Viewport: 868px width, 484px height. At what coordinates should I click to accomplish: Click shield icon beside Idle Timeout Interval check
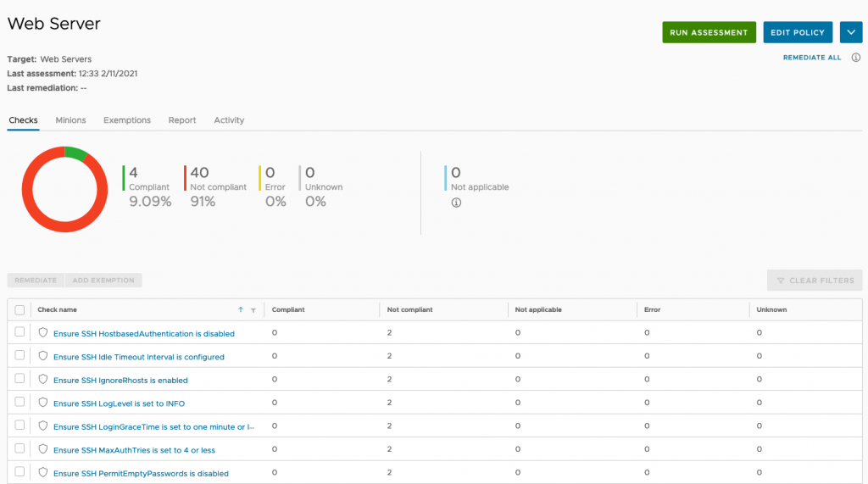point(42,356)
